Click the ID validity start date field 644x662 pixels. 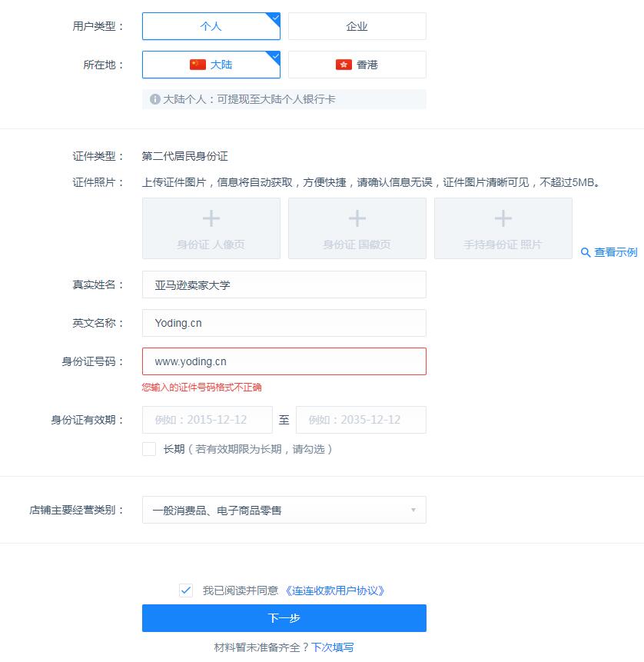207,420
